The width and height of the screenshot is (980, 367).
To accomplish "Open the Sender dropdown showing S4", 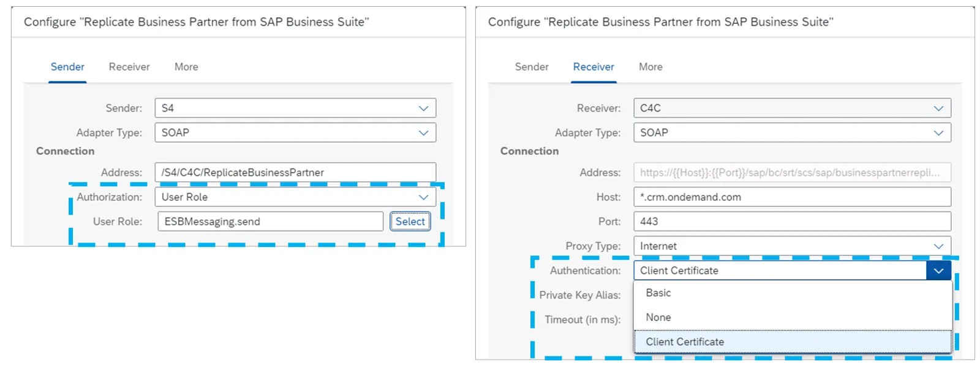I will 295,108.
